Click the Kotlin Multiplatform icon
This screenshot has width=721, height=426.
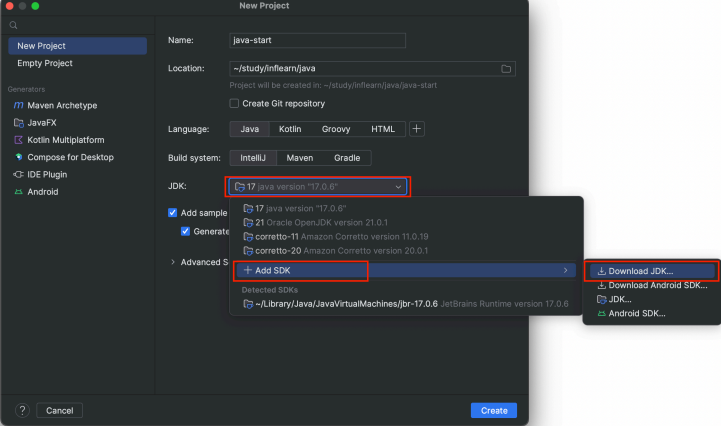click(18, 140)
